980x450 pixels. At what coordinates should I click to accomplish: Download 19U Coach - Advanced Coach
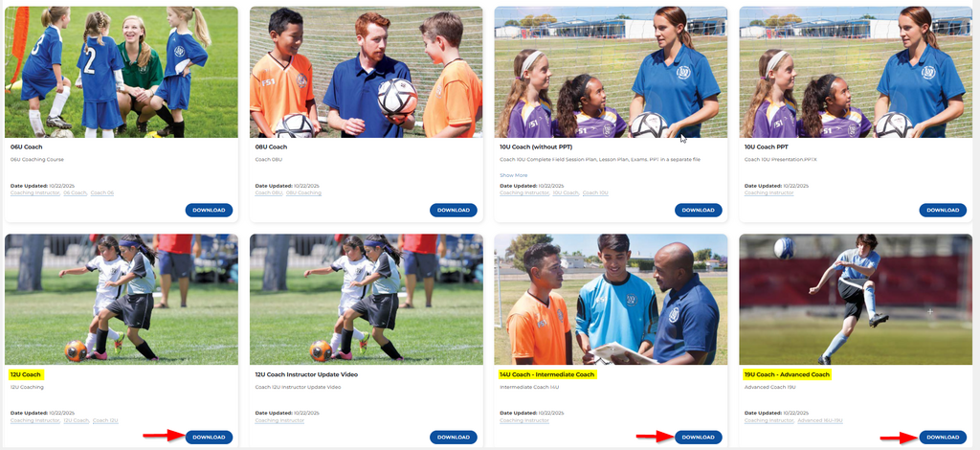(943, 437)
